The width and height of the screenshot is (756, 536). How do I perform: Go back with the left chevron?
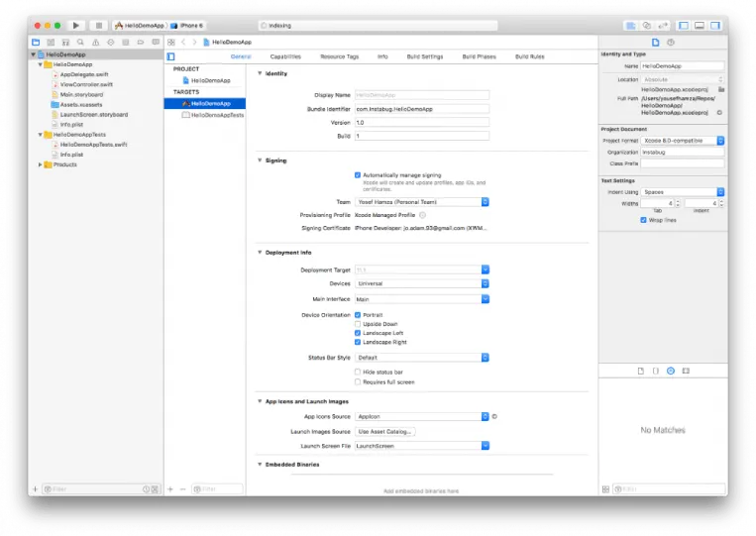pyautogui.click(x=183, y=43)
